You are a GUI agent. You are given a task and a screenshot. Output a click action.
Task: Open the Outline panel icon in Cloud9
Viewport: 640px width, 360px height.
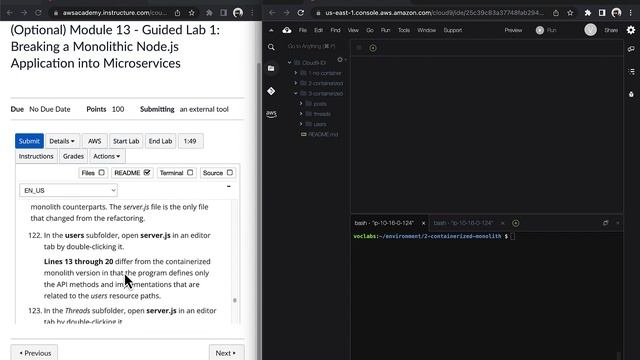pos(631,71)
